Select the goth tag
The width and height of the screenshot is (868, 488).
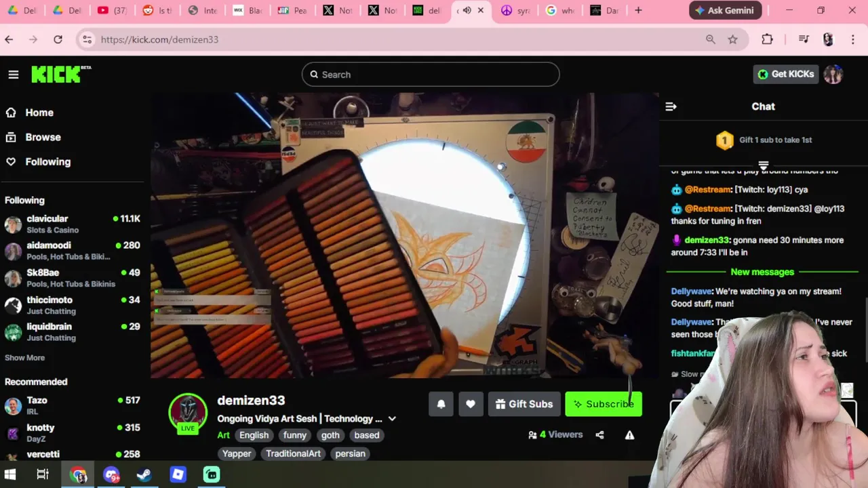pos(330,435)
